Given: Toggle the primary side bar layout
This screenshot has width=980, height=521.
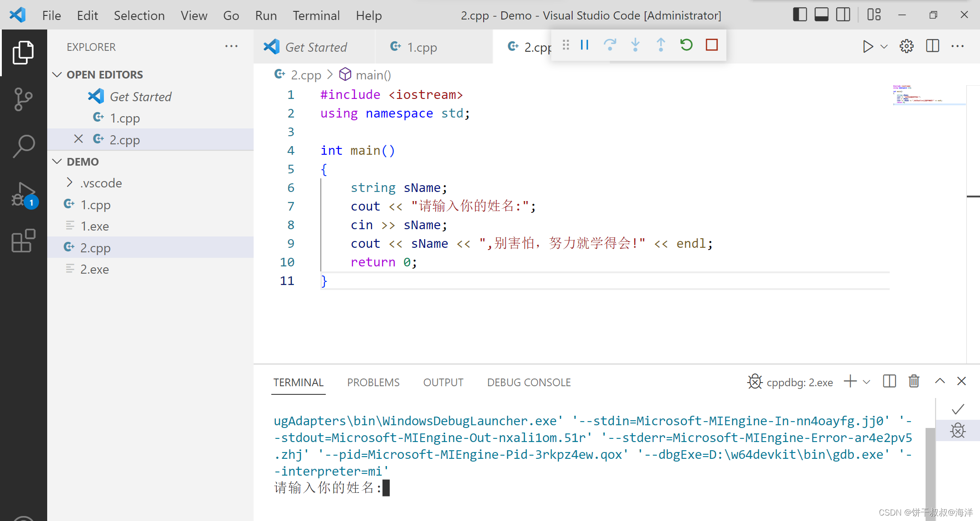Looking at the screenshot, I should [x=800, y=15].
